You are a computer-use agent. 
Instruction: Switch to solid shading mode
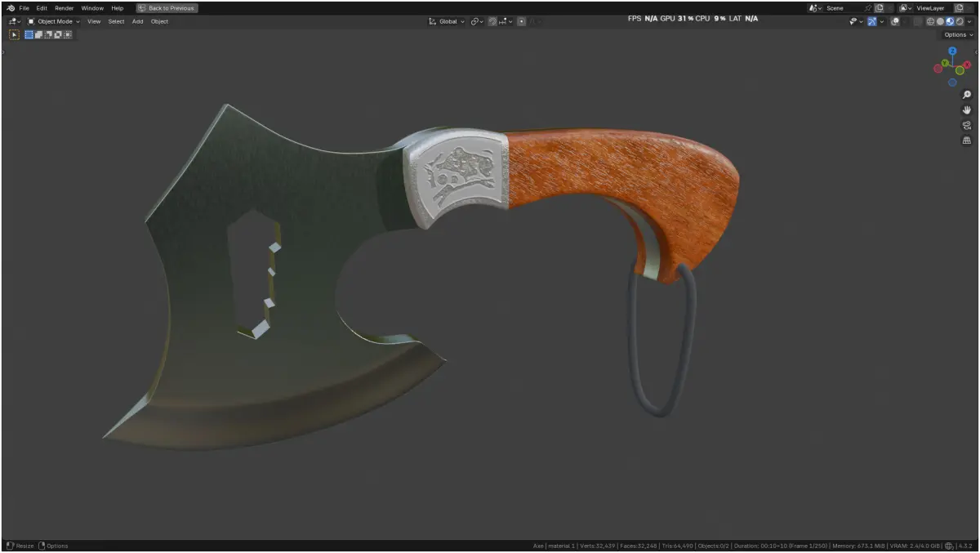tap(940, 21)
